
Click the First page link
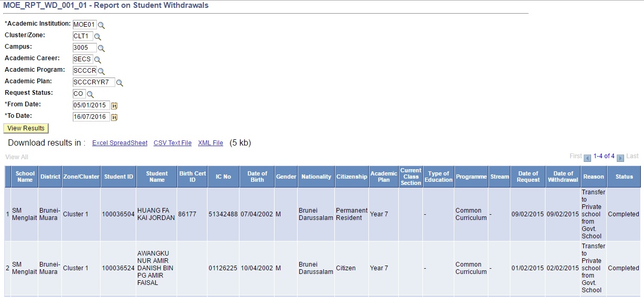pos(575,156)
